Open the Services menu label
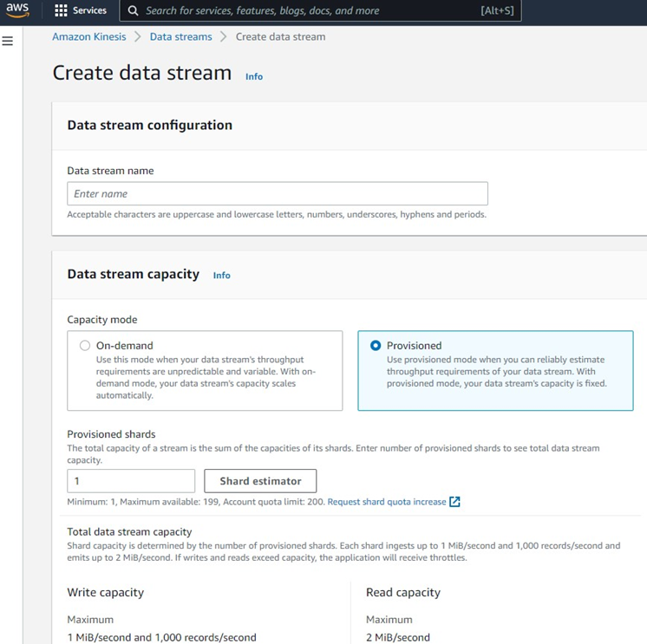The image size is (647, 644). tap(89, 10)
